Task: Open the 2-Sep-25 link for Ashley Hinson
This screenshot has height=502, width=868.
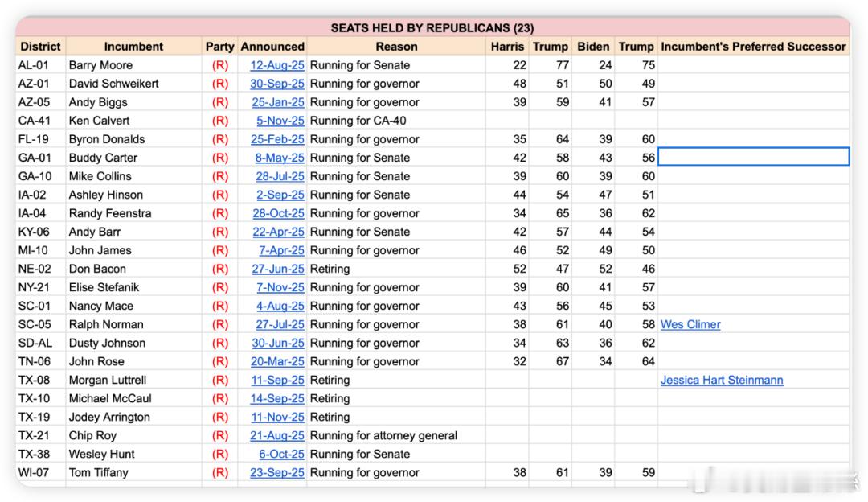Action: click(280, 195)
